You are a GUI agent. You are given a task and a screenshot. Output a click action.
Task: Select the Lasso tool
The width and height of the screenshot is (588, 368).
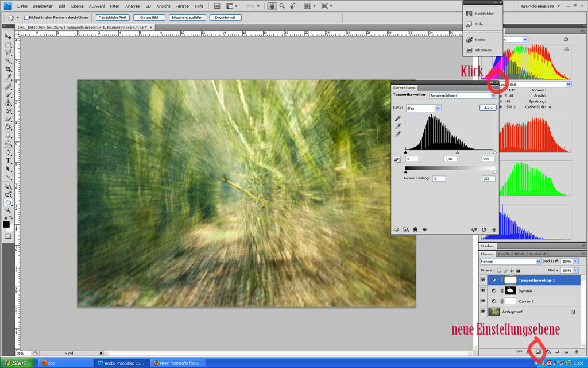click(8, 53)
